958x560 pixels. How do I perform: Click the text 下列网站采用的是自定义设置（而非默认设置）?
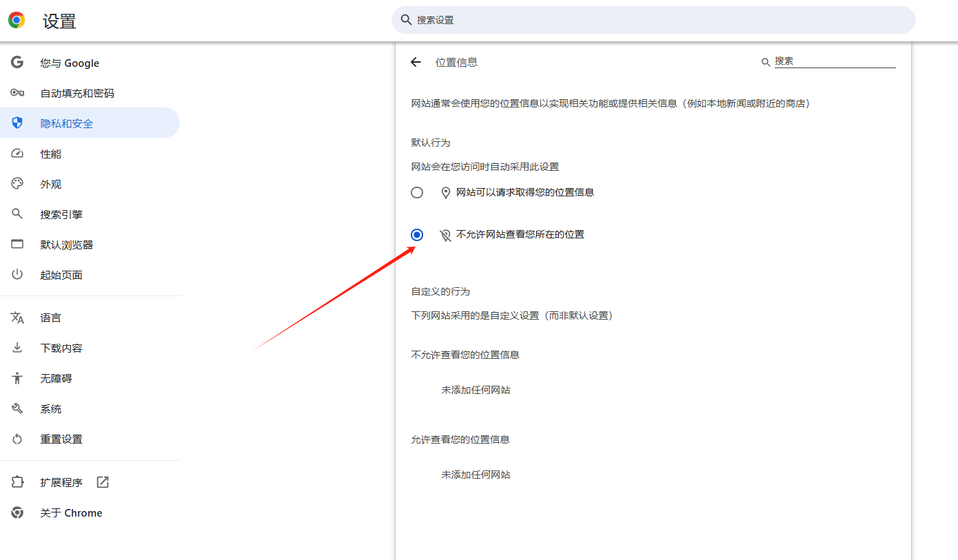coord(512,315)
